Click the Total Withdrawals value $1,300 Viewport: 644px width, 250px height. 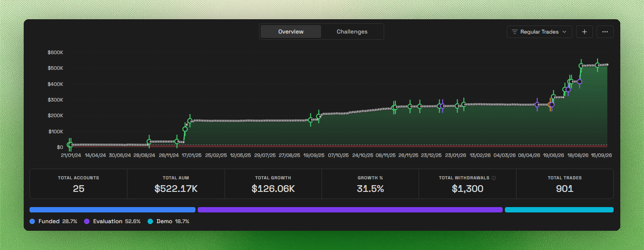pos(467,189)
